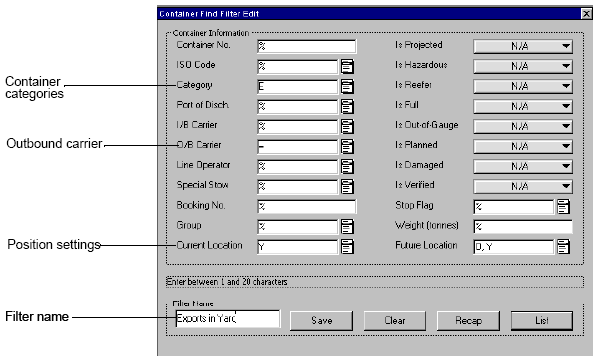The height and width of the screenshot is (362, 601).
Task: Focus the Line Operator input field
Action: (298, 166)
